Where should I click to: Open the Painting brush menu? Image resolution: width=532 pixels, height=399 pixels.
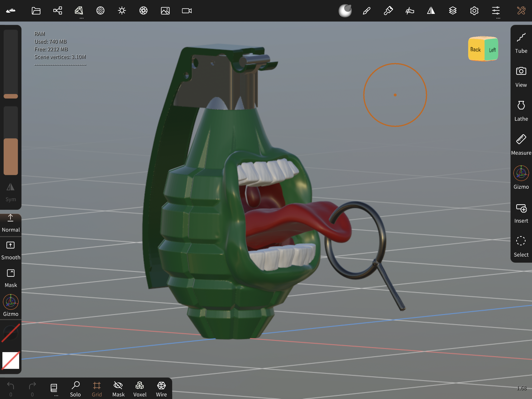(366, 11)
